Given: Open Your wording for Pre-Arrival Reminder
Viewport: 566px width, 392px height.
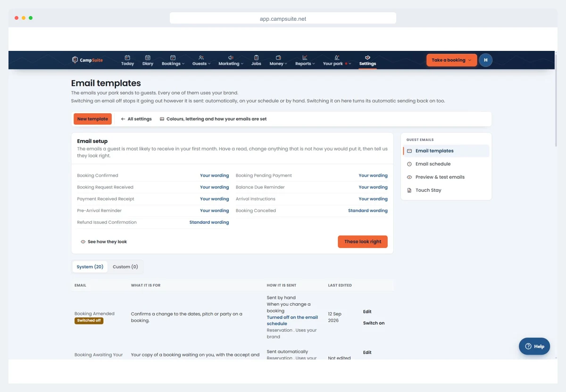Looking at the screenshot, I should (214, 211).
